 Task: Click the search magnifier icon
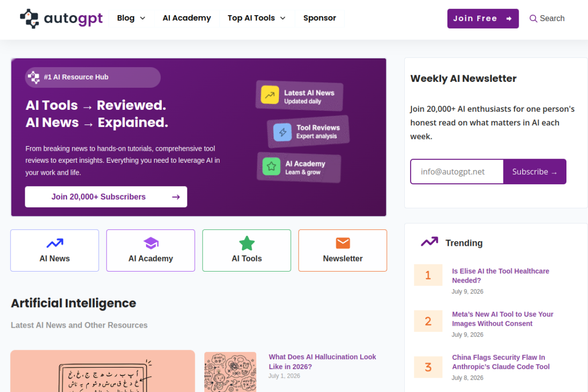point(533,18)
